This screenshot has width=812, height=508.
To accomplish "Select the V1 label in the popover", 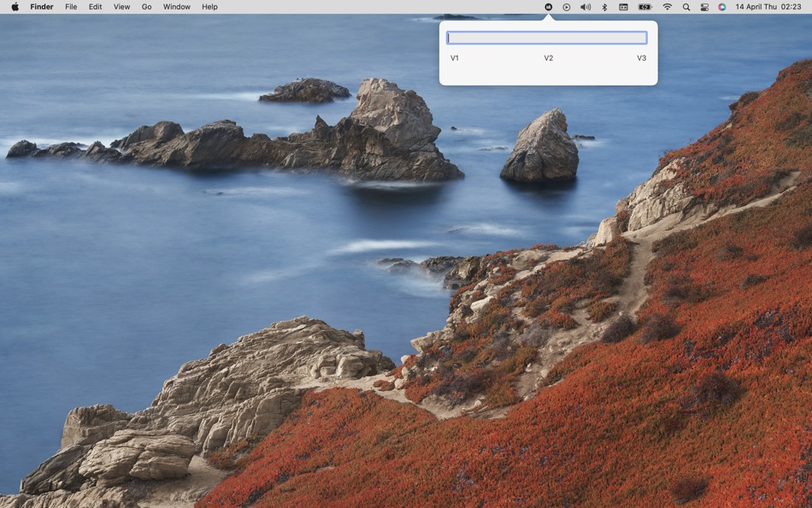I will (455, 58).
